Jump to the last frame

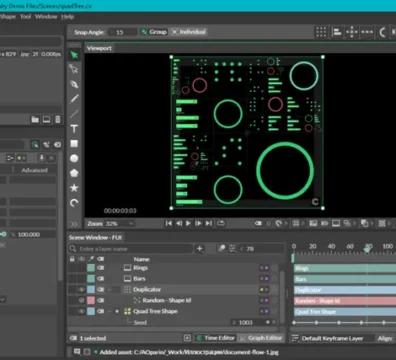(x=209, y=223)
